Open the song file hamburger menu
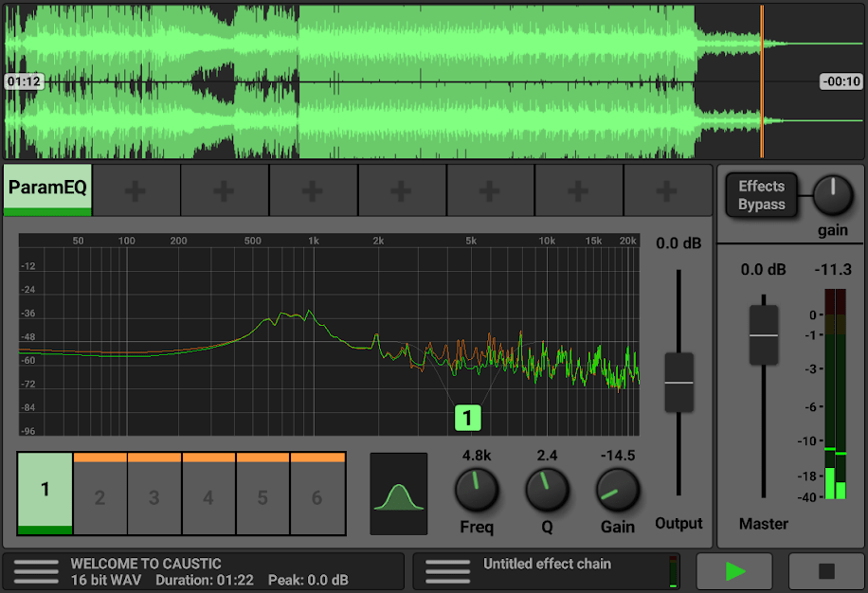Image resolution: width=868 pixels, height=593 pixels. click(37, 571)
